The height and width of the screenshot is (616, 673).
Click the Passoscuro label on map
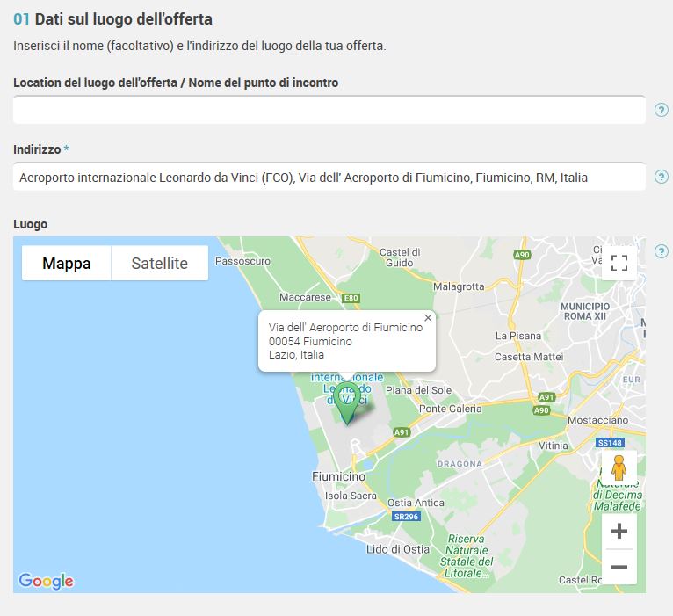(243, 261)
